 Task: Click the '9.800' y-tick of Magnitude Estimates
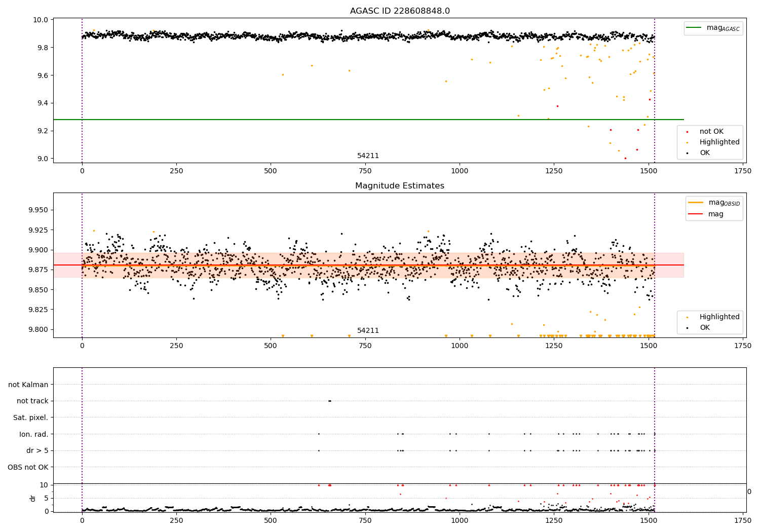39,329
